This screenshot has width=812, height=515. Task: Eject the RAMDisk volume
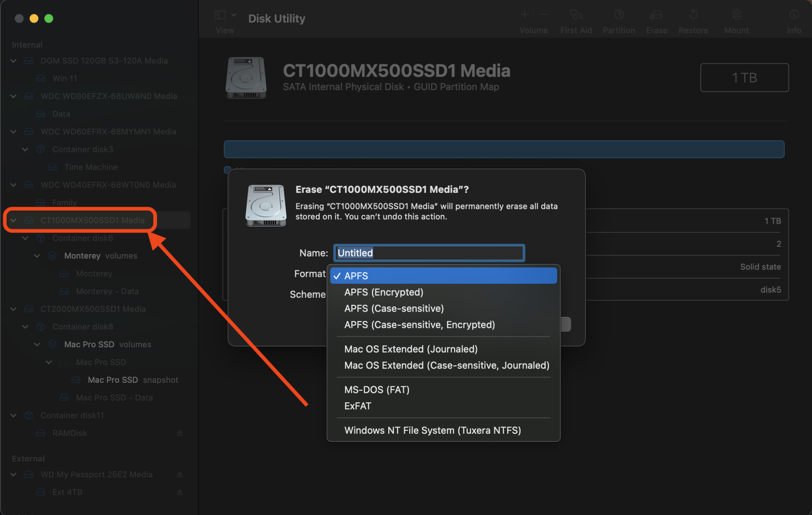179,433
